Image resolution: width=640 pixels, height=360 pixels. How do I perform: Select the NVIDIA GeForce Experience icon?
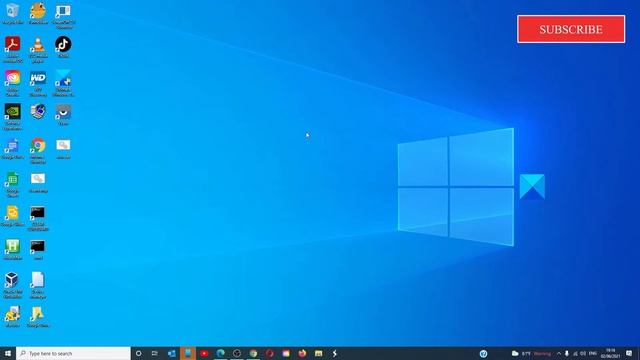point(13,116)
